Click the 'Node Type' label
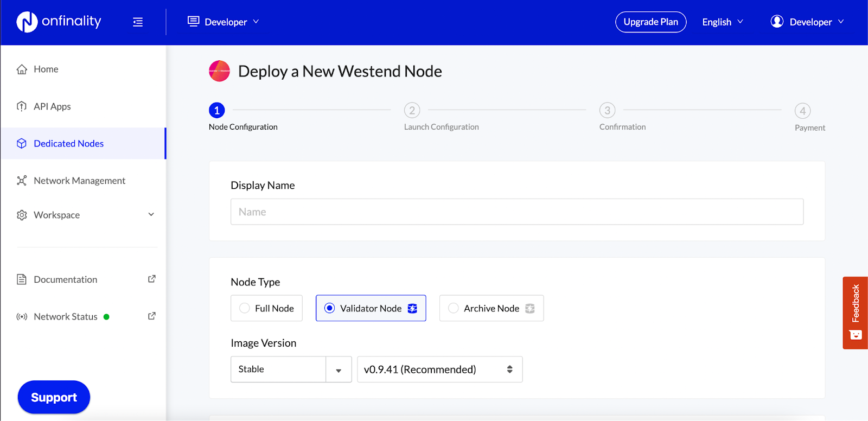Viewport: 868px width, 421px height. pyautogui.click(x=256, y=282)
